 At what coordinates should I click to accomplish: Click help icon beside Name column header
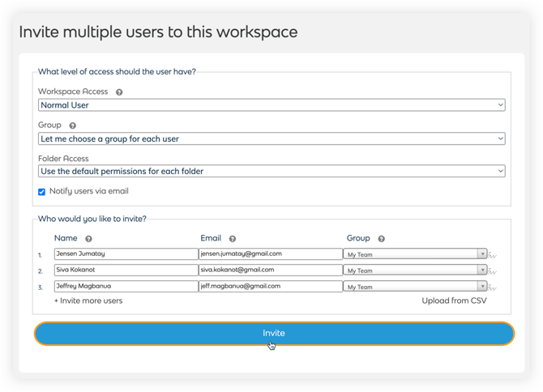88,239
